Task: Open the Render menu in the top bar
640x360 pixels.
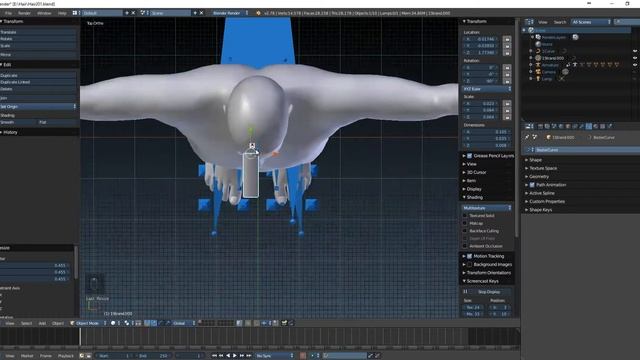Action: coord(24,13)
